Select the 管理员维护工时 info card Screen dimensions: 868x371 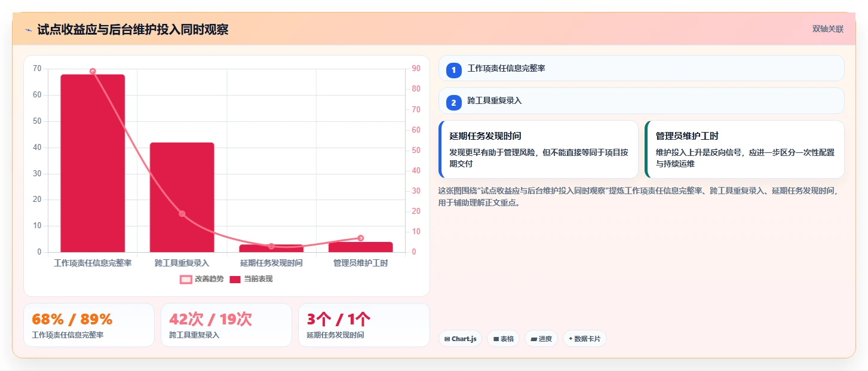click(744, 149)
